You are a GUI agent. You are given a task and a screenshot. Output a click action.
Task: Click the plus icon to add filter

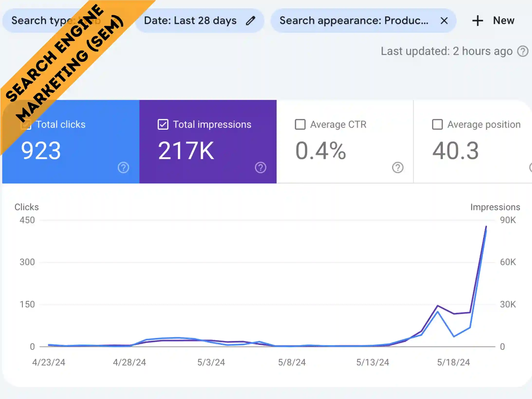[x=477, y=21]
